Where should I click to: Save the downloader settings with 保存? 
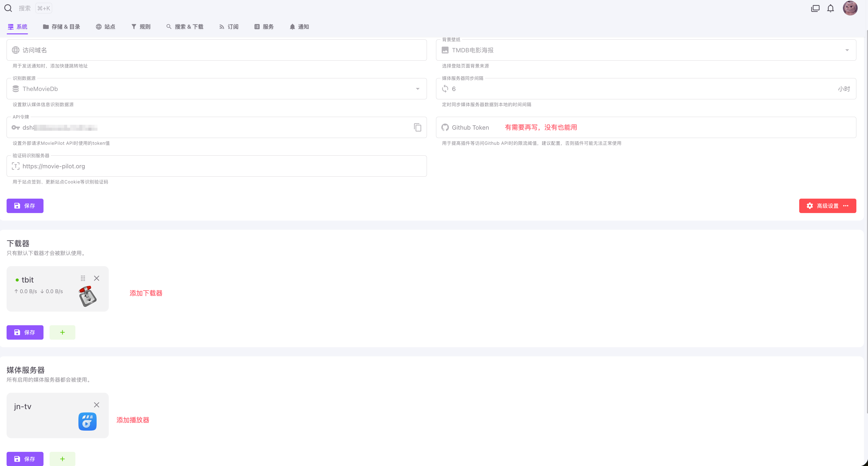coord(25,332)
